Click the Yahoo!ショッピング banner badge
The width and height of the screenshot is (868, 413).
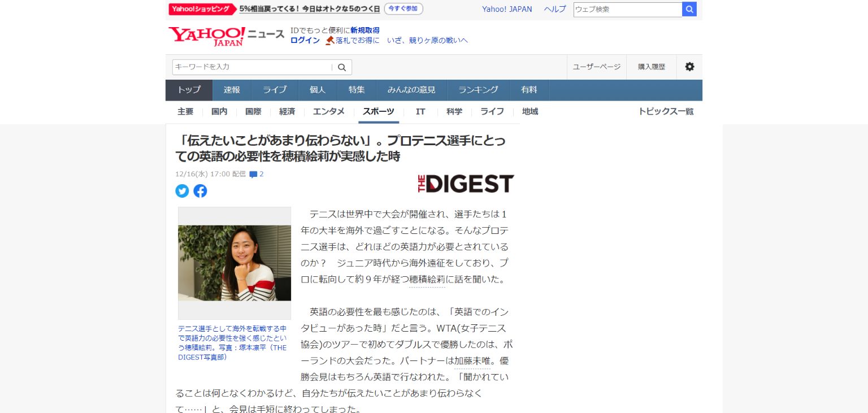[202, 9]
